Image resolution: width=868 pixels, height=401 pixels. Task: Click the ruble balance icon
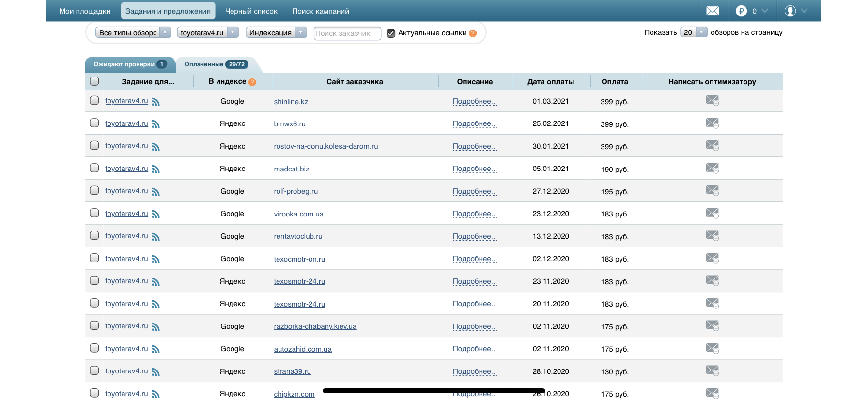tap(741, 11)
